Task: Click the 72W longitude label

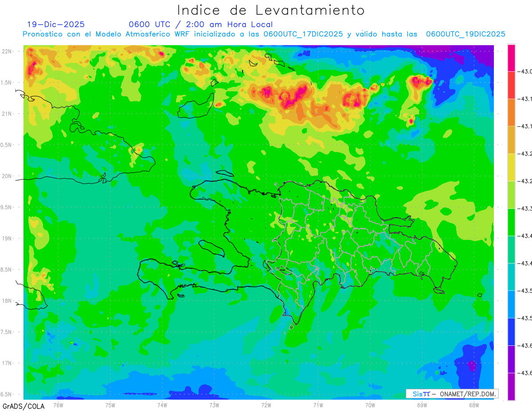Action: coord(266,405)
